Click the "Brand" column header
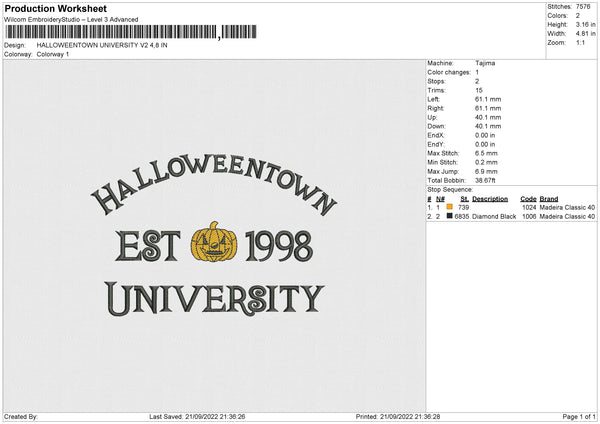Viewport: 600px width, 424px height. point(549,199)
